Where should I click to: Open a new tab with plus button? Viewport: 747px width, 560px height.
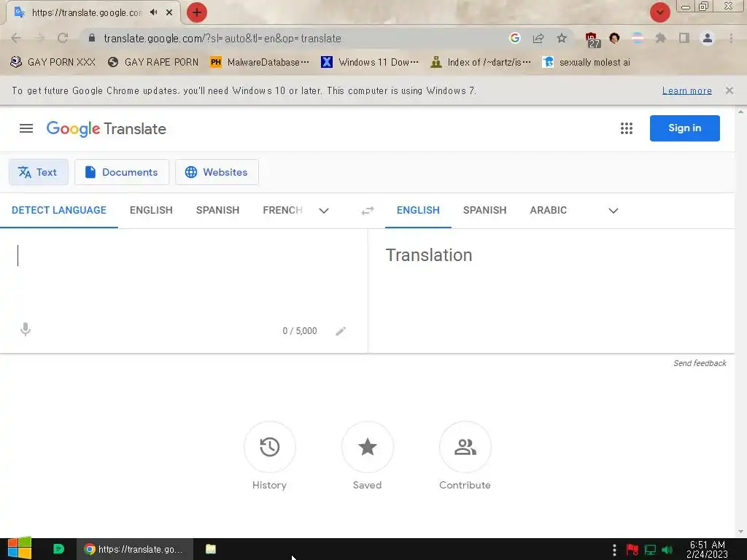[197, 12]
